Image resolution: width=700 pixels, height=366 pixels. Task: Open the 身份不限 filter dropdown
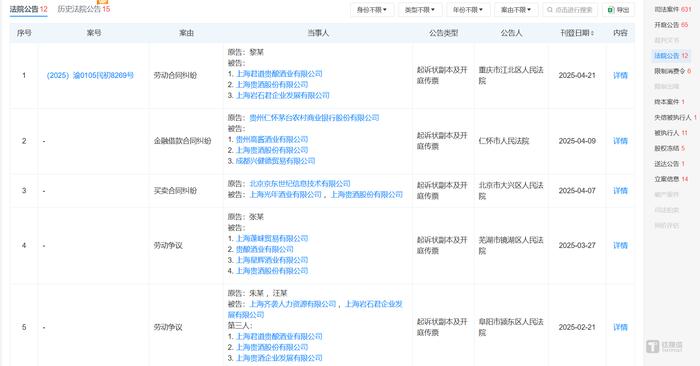click(x=372, y=10)
